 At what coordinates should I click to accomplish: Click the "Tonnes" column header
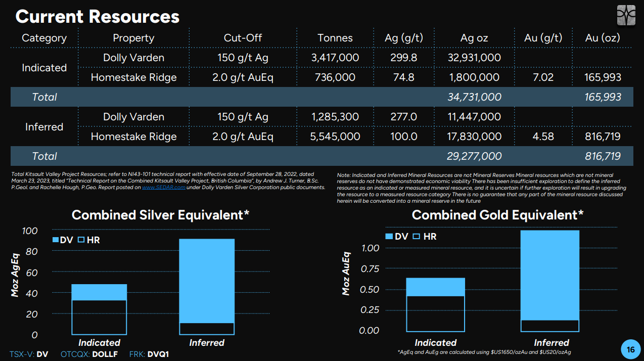click(x=335, y=38)
